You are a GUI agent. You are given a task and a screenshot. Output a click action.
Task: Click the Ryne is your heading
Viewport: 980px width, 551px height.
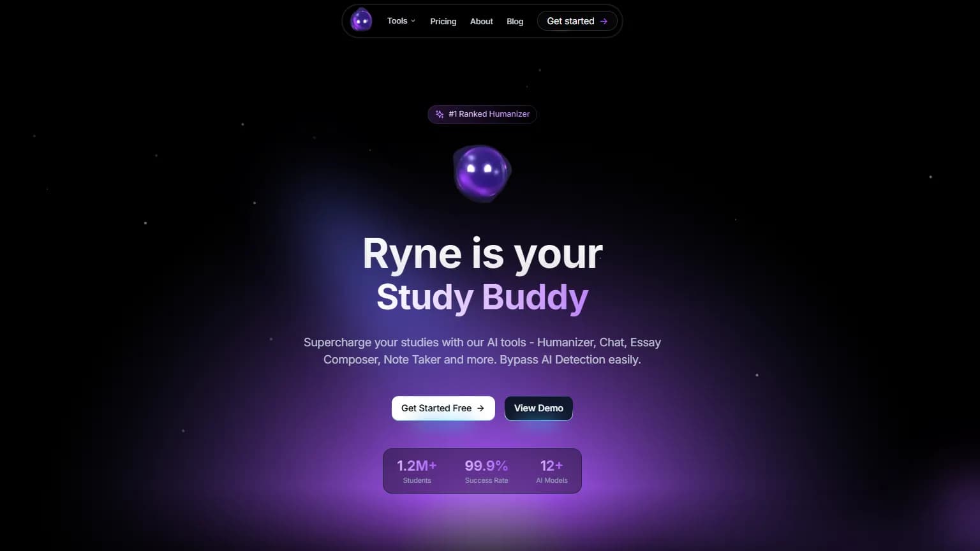pos(482,254)
